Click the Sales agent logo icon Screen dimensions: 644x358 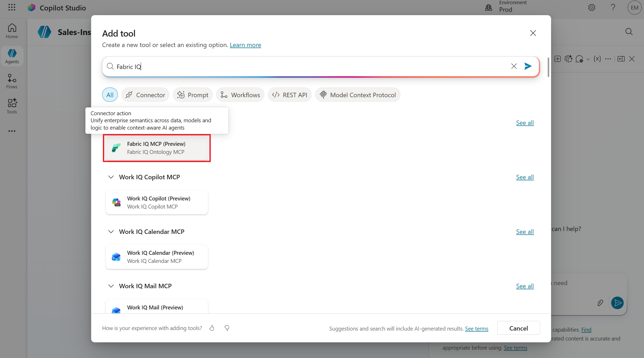point(44,32)
